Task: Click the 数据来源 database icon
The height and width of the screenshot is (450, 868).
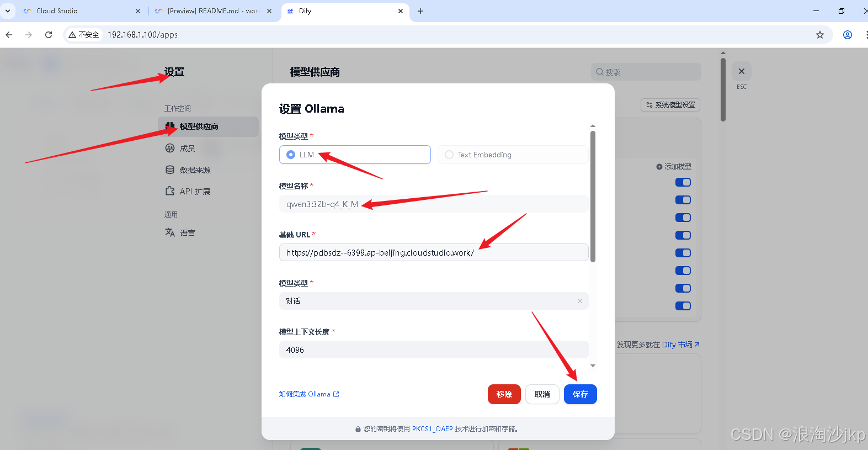Action: (170, 170)
